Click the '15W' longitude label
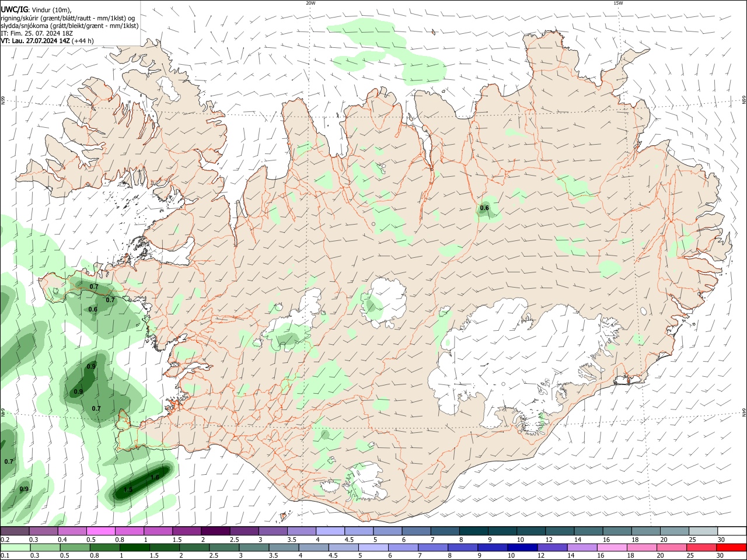747x560 pixels. (618, 3)
